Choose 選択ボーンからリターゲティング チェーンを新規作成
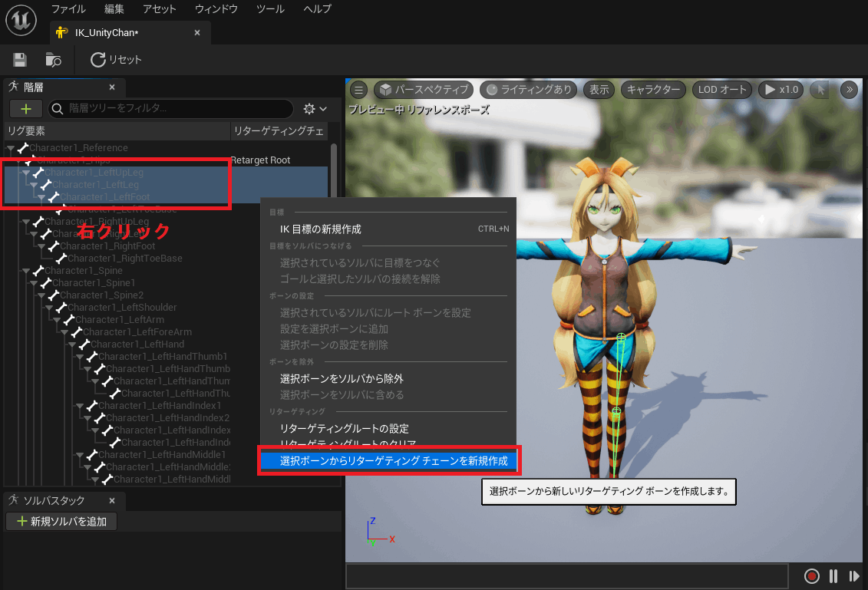The width and height of the screenshot is (868, 590). pos(389,461)
